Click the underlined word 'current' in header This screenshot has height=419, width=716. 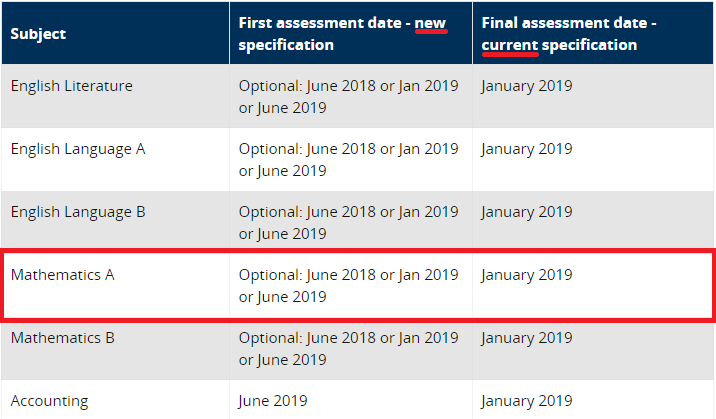pyautogui.click(x=510, y=45)
